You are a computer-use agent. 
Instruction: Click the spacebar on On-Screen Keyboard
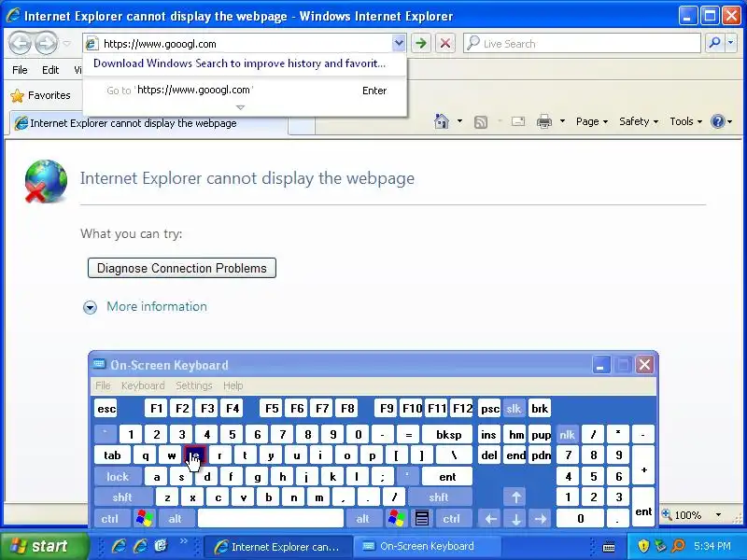coord(271,518)
